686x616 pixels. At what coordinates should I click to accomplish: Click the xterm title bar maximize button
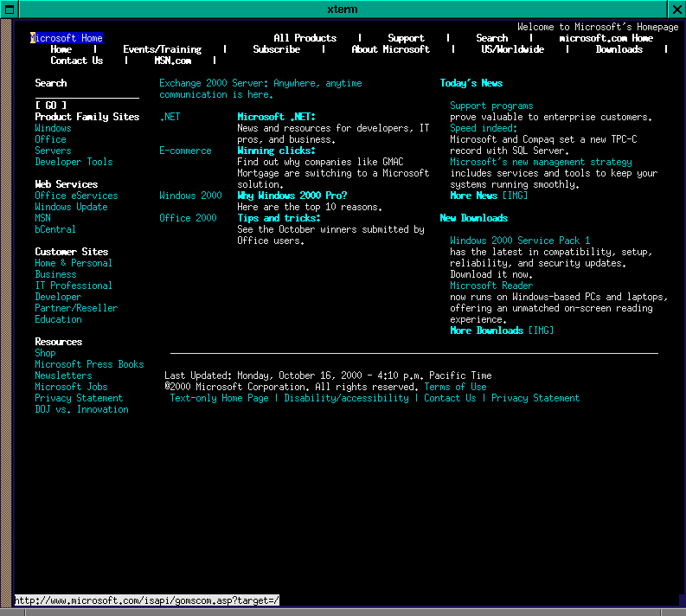(676, 9)
